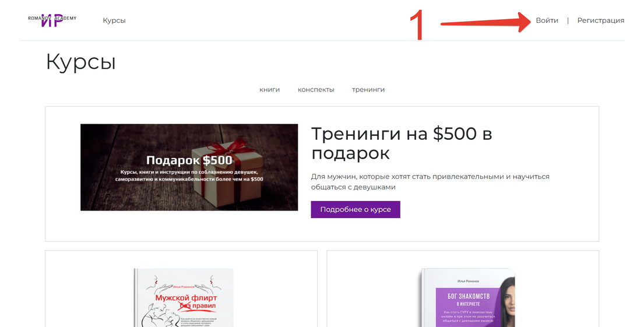Click the Romanov Academy logo
Viewport: 644px width, 327px height.
tap(52, 20)
